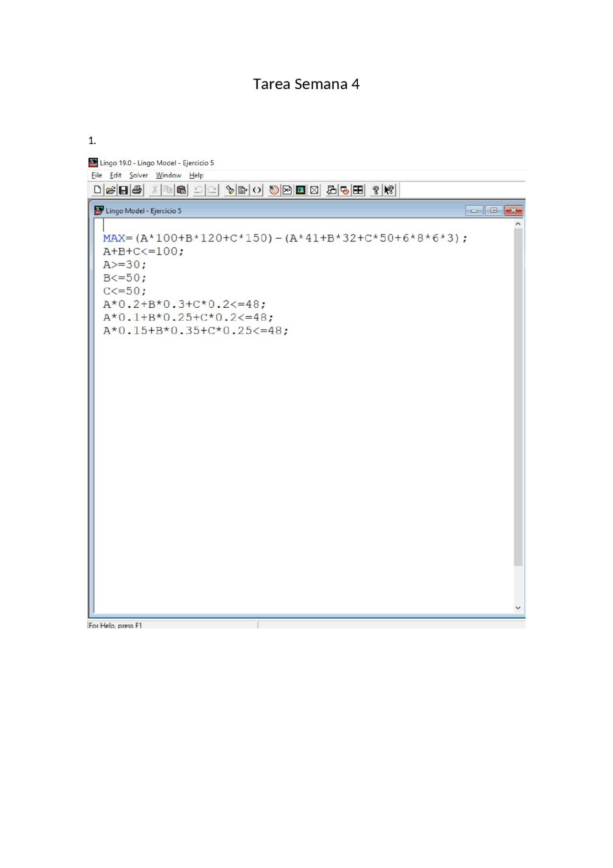Save the model using the floppy disk icon
The height and width of the screenshot is (868, 613).
[124, 190]
